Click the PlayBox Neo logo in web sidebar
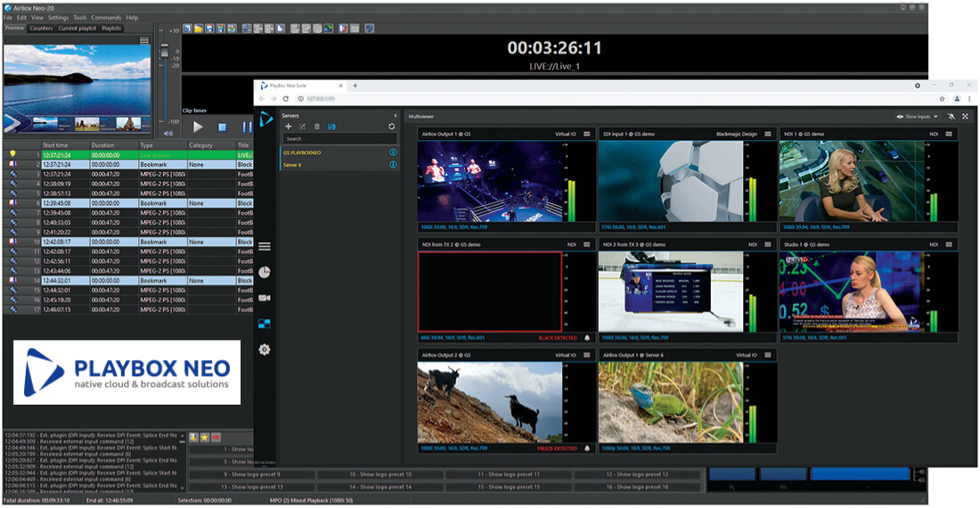Viewport: 980px width, 508px height. [x=266, y=119]
